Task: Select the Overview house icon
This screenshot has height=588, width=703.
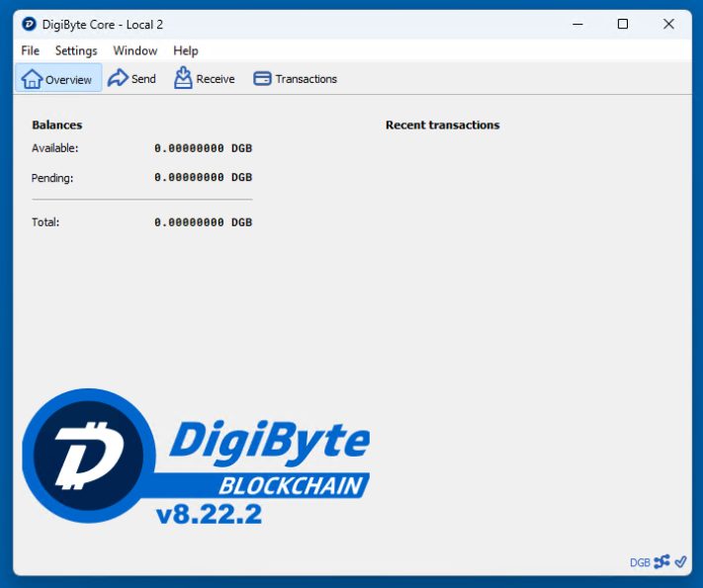Action: (x=32, y=79)
